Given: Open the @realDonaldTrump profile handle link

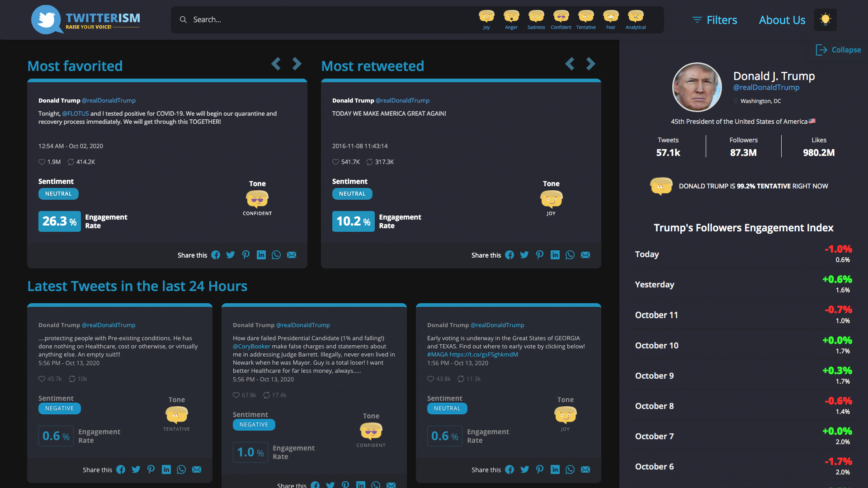Looking at the screenshot, I should click(x=766, y=88).
